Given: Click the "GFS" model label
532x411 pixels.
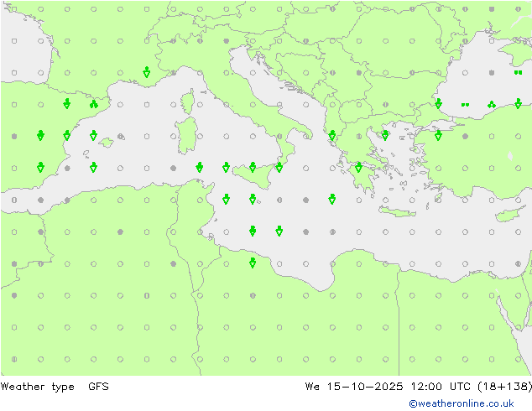Looking at the screenshot, I should click(x=98, y=386).
